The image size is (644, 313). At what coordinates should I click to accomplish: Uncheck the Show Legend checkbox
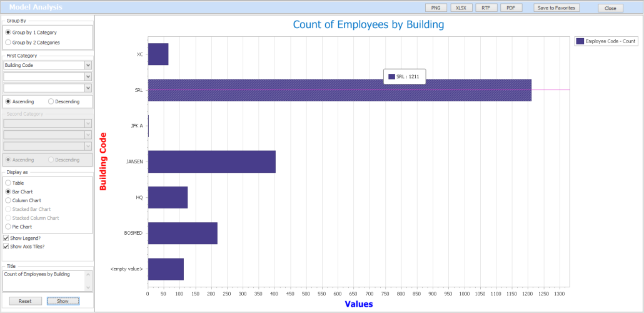pyautogui.click(x=6, y=239)
